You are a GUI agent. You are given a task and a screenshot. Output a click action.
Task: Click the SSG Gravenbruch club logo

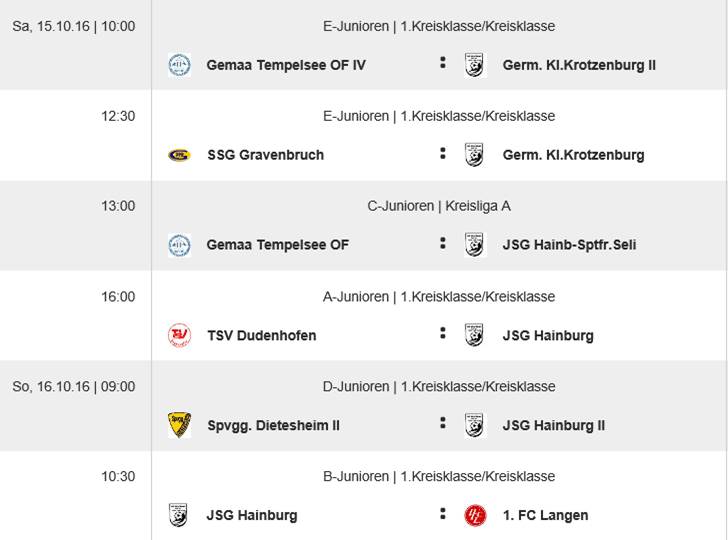179,155
